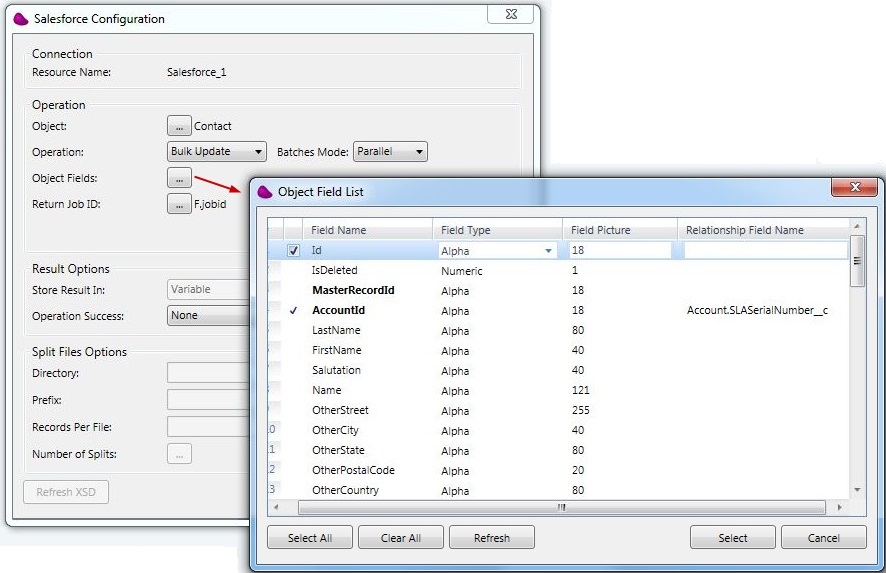886x573 pixels.
Task: Select the MasterRecordId field row
Action: 558,290
